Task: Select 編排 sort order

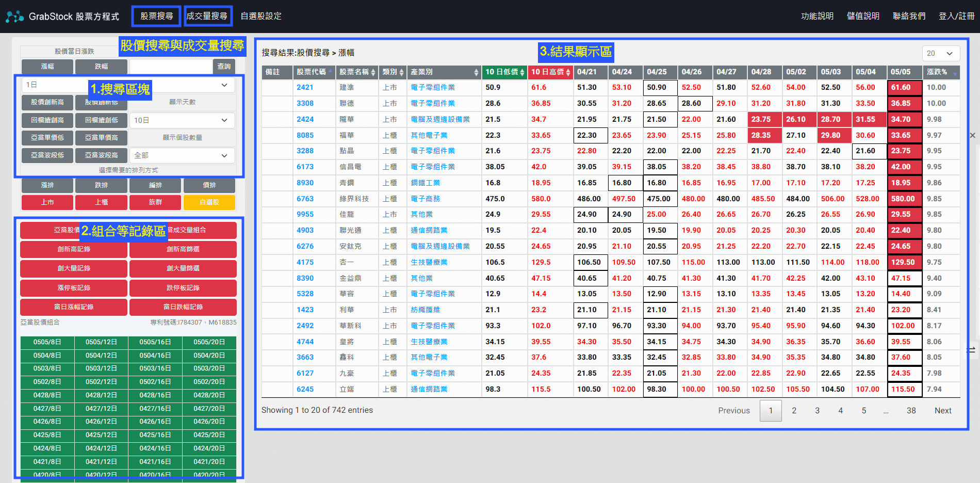Action: point(155,185)
